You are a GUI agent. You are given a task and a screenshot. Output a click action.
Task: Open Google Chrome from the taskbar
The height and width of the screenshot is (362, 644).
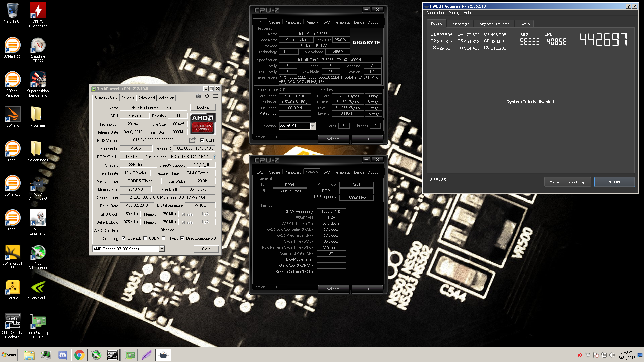click(x=79, y=355)
